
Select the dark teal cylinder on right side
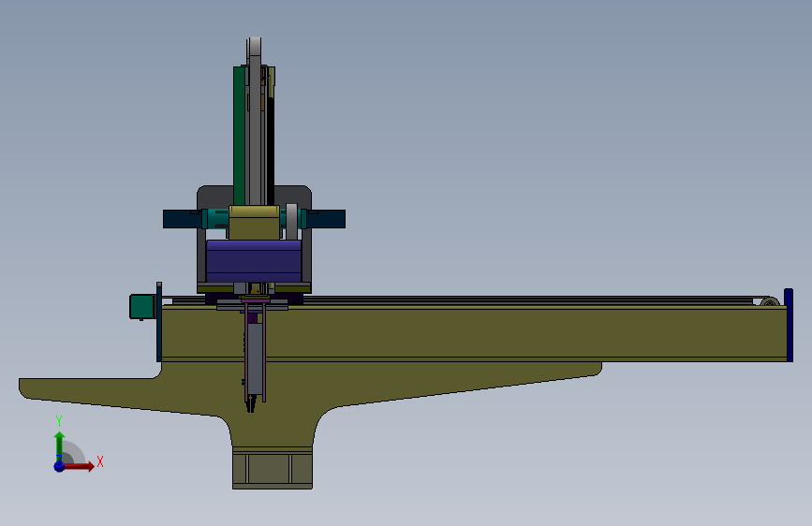[x=326, y=219]
